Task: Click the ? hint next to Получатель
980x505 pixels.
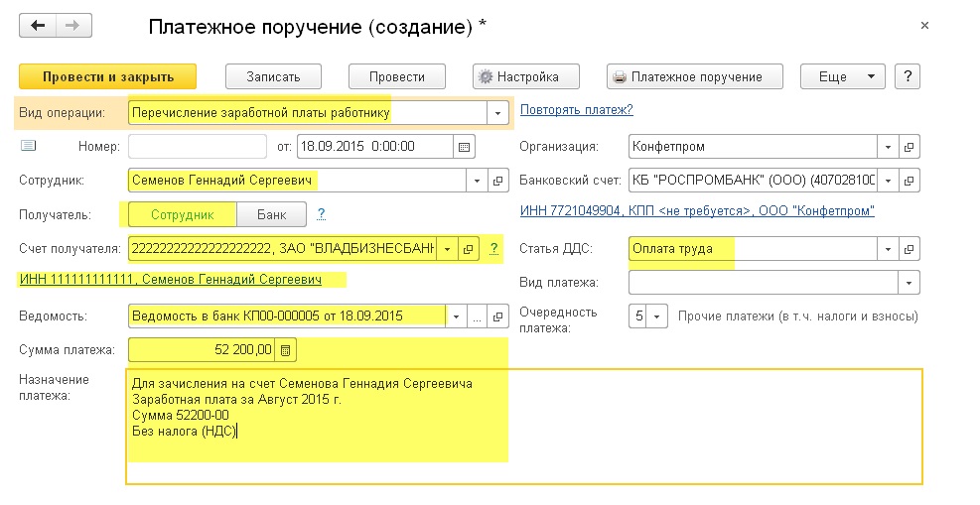Action: coord(322,214)
